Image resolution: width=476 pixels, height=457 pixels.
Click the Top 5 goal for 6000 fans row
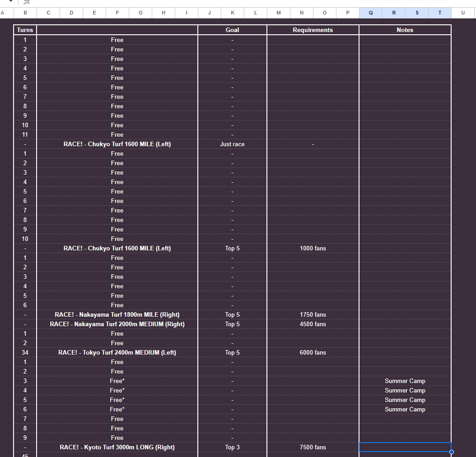[x=232, y=353]
